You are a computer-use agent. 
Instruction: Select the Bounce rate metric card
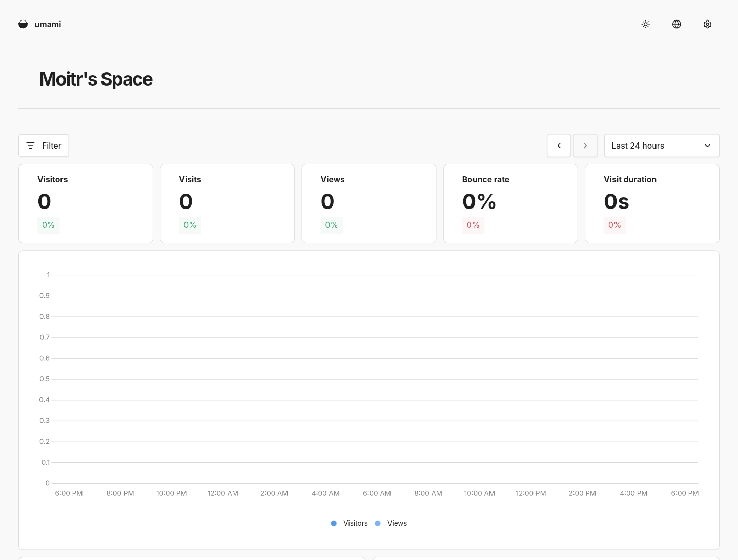pos(510,203)
